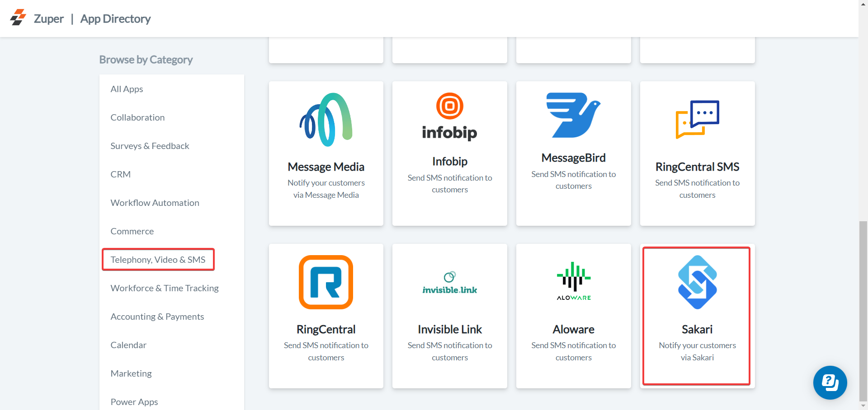Screen dimensions: 868x410
Task: Browse Surveys & Feedback apps
Action: (150, 146)
